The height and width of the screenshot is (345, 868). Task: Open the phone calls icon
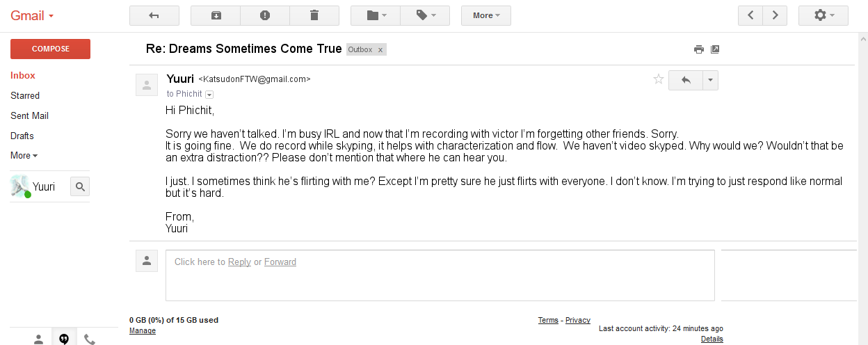tap(89, 339)
